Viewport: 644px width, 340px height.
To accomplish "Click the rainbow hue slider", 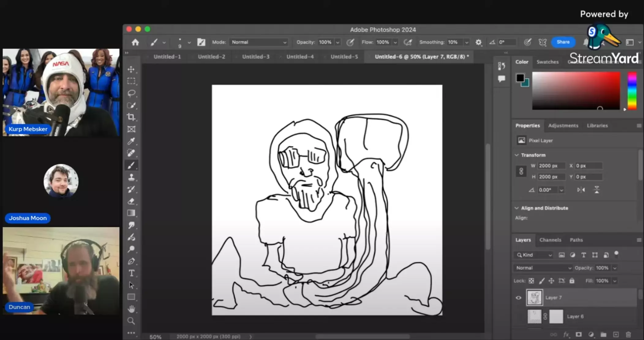I will coord(632,91).
